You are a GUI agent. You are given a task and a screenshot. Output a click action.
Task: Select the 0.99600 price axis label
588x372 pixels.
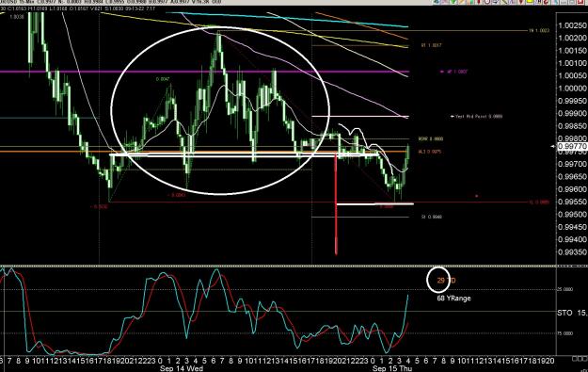coord(573,189)
